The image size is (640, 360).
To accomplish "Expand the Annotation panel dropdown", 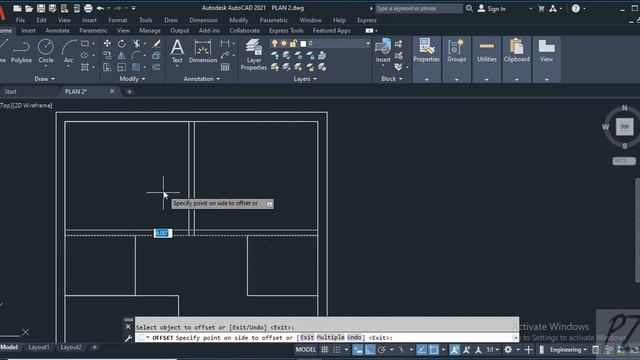I will (x=202, y=79).
